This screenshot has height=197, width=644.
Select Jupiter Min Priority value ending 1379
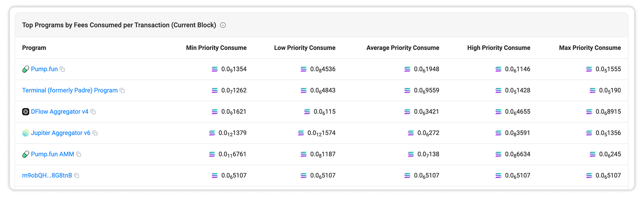point(232,133)
